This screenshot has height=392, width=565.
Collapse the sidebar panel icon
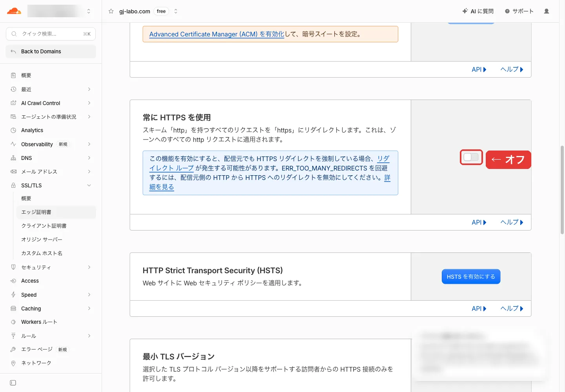(x=13, y=383)
